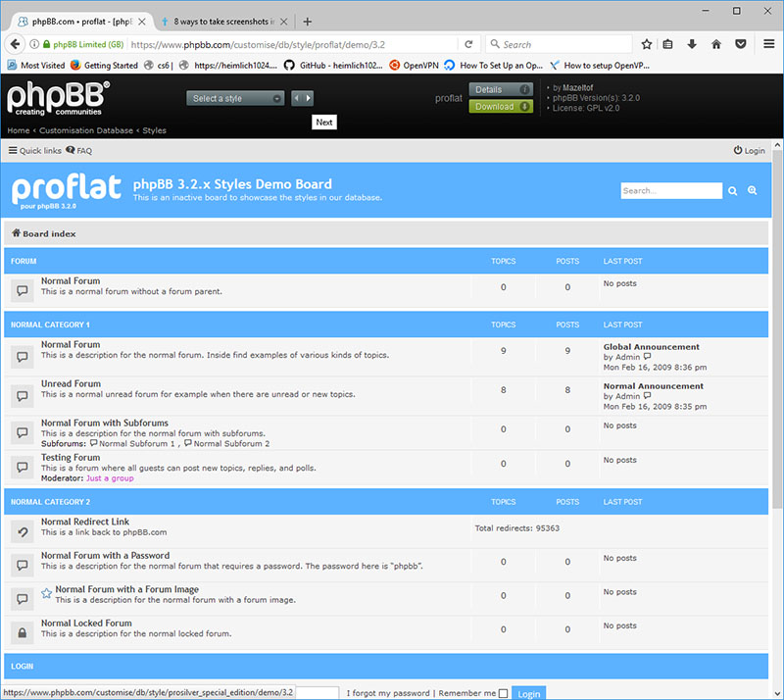Click the phpBB creating communities logo

[x=58, y=98]
